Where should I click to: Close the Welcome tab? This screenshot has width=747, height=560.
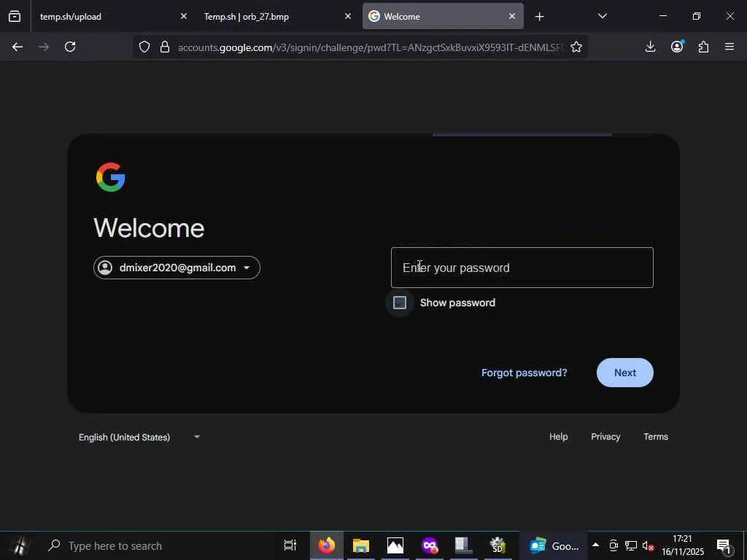coord(511,16)
